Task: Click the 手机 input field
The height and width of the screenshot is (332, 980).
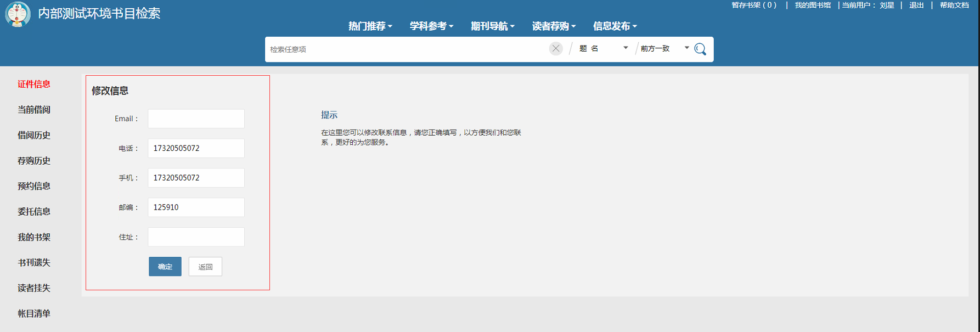Action: tap(196, 178)
